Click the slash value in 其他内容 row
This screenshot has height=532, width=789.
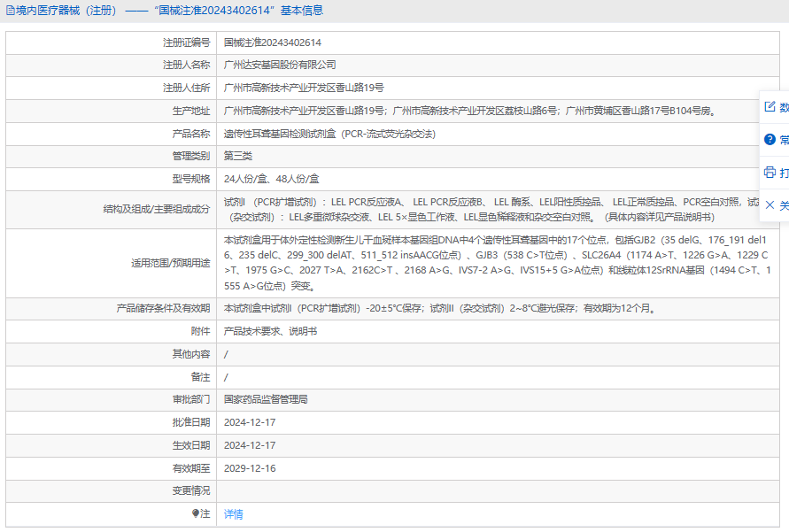[226, 354]
